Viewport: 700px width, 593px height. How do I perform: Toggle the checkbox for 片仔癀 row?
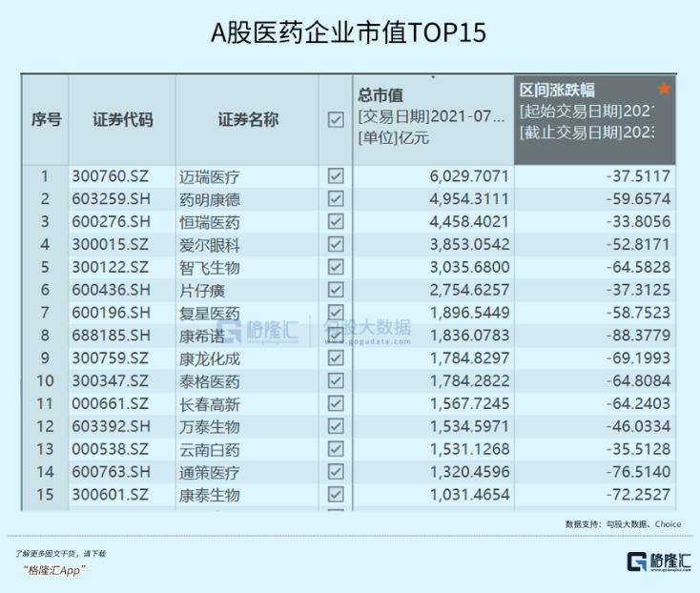click(x=336, y=290)
